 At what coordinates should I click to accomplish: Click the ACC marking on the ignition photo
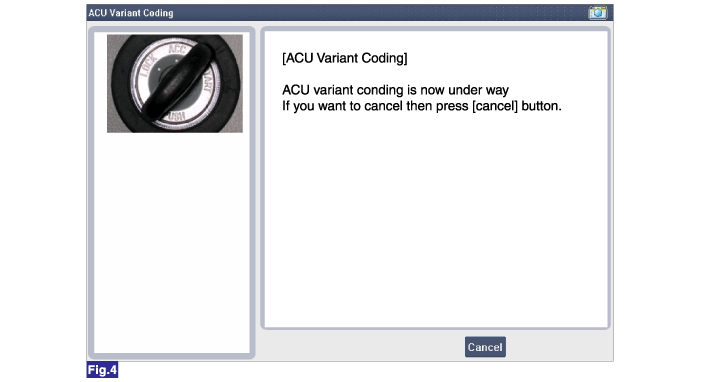177,48
